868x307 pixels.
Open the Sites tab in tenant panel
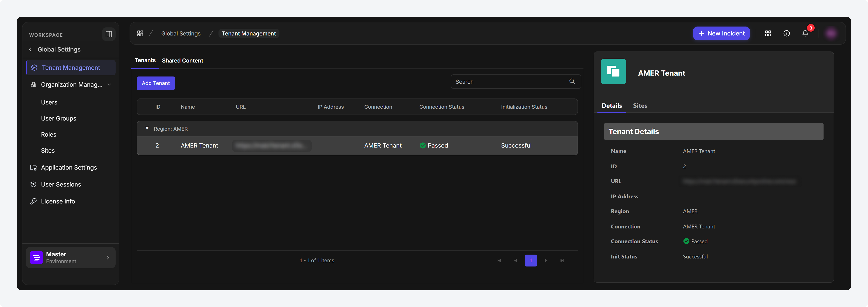coord(640,106)
